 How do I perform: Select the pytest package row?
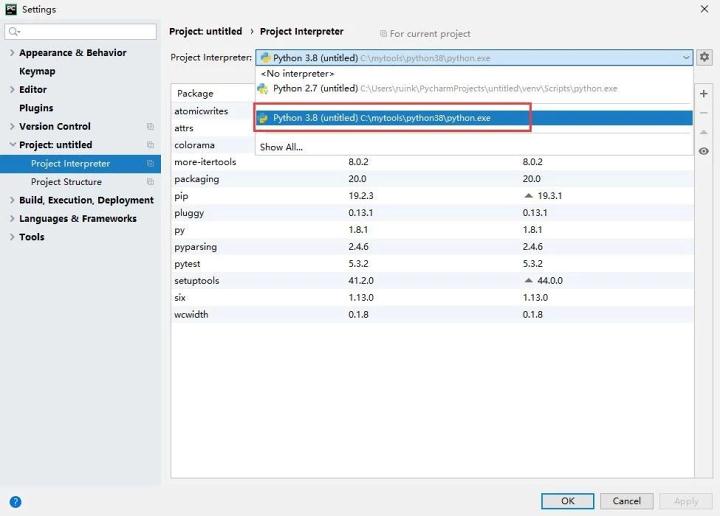(432, 264)
